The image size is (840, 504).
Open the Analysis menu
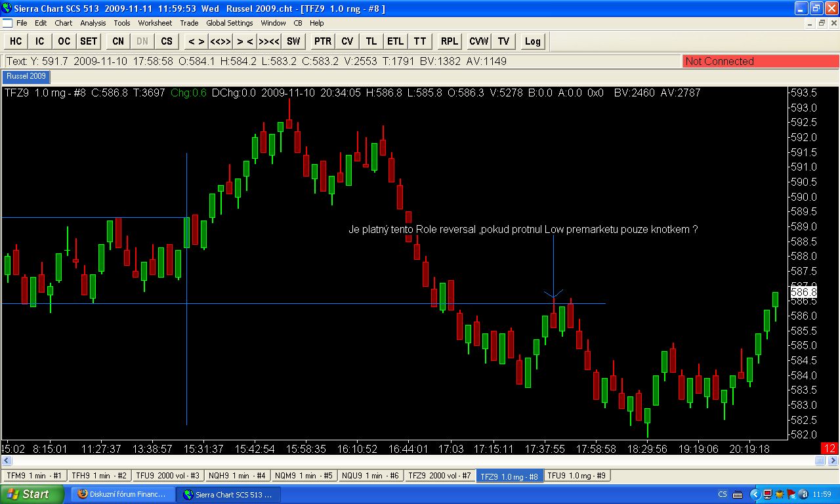(93, 23)
